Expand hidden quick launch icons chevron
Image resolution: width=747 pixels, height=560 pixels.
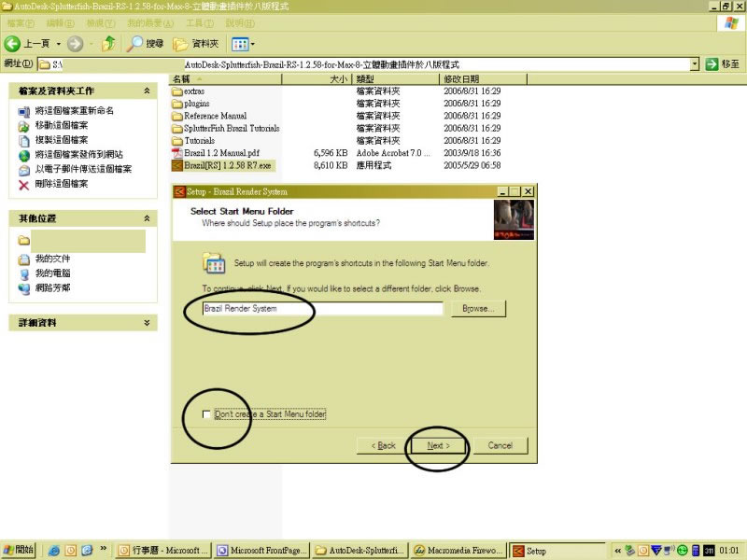tap(103, 548)
